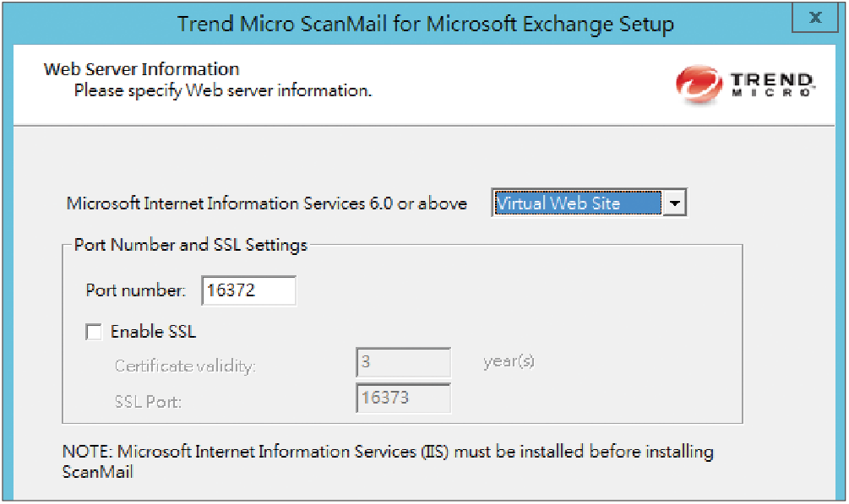Screen dimensions: 849x504
Task: Click the SSL Port label
Action: point(148,402)
